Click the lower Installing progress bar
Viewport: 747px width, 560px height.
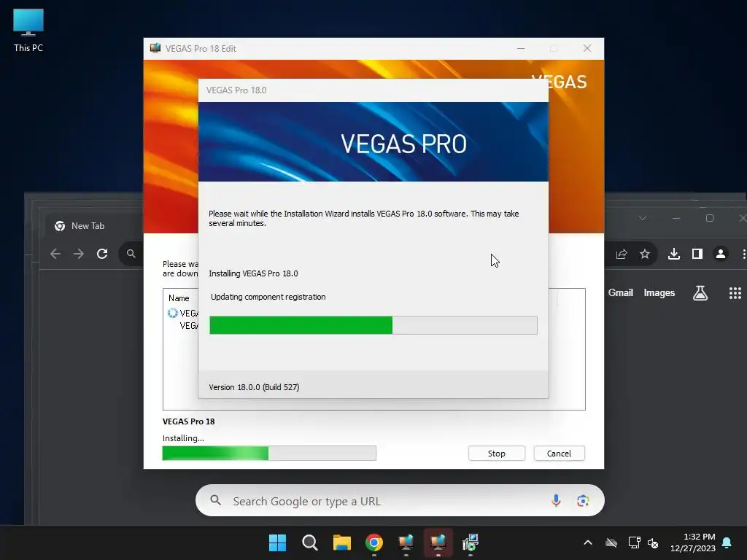pyautogui.click(x=269, y=454)
